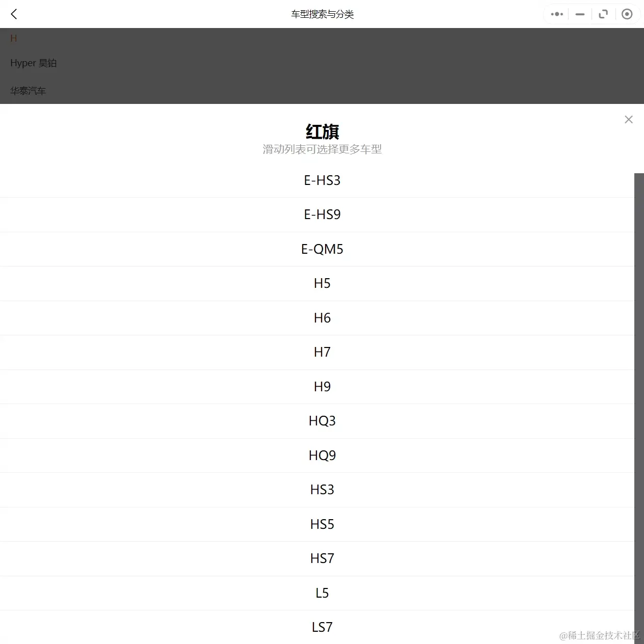Tap the Hyper 昊铂 brand behind overlay
The image size is (644, 644).
click(34, 63)
